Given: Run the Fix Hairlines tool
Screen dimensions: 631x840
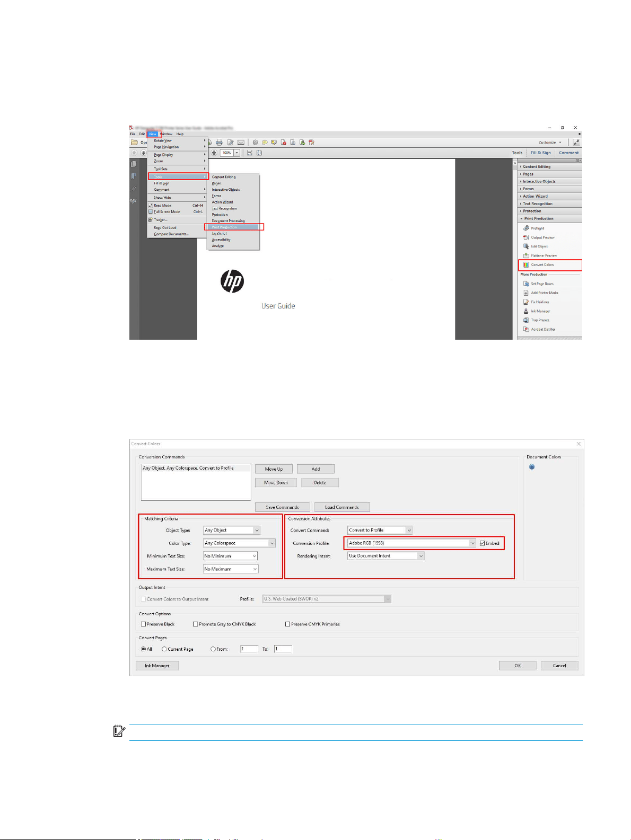Looking at the screenshot, I should [537, 302].
